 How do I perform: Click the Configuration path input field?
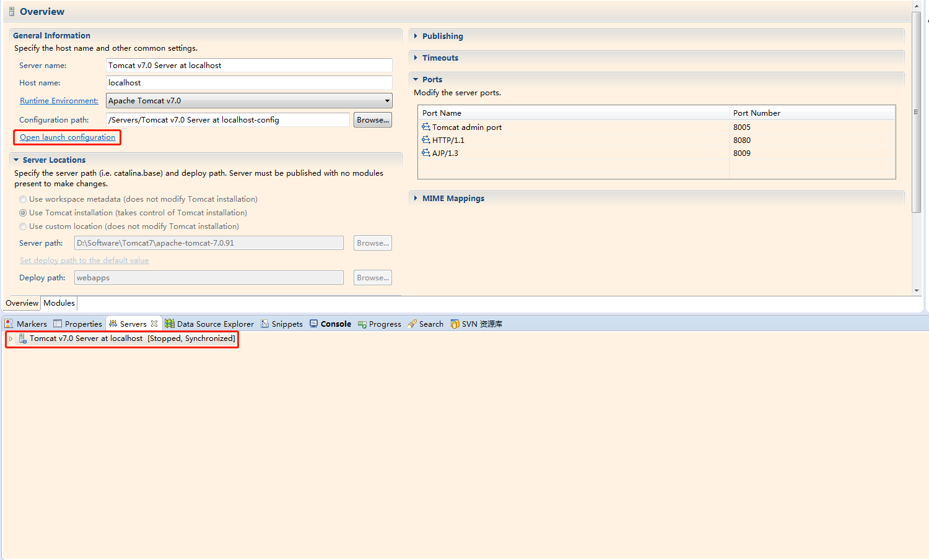pos(228,120)
